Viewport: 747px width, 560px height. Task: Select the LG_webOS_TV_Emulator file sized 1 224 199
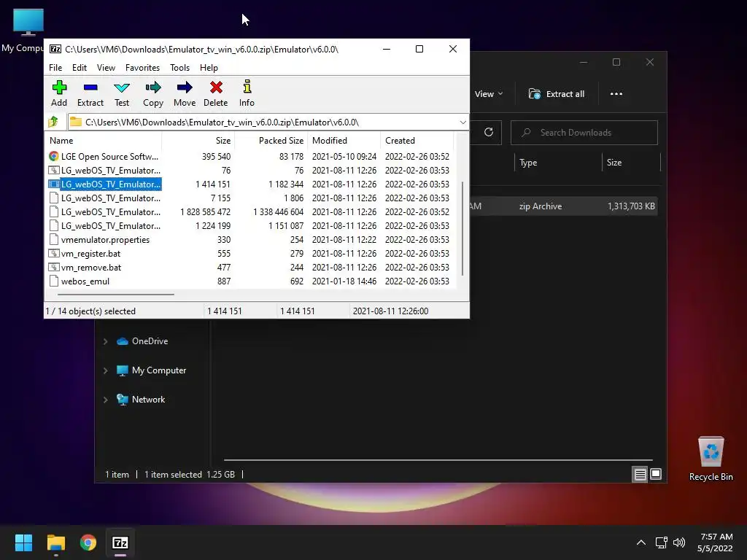[111, 226]
